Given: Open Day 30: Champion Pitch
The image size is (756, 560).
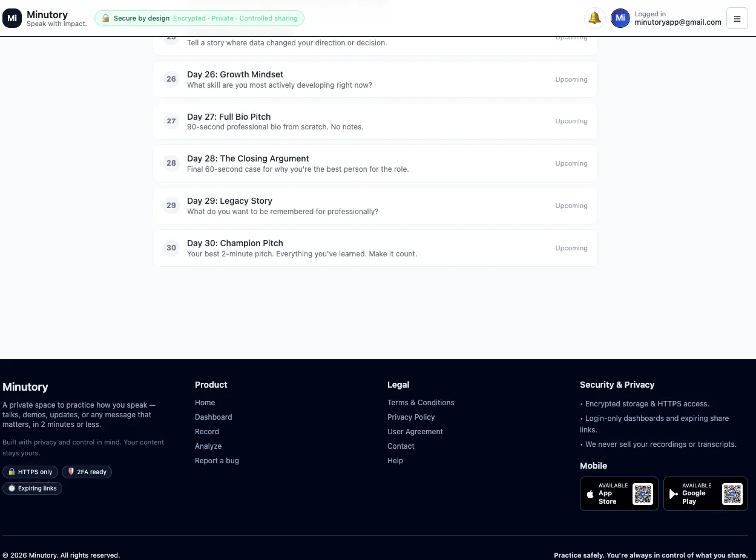Looking at the screenshot, I should pos(375,248).
